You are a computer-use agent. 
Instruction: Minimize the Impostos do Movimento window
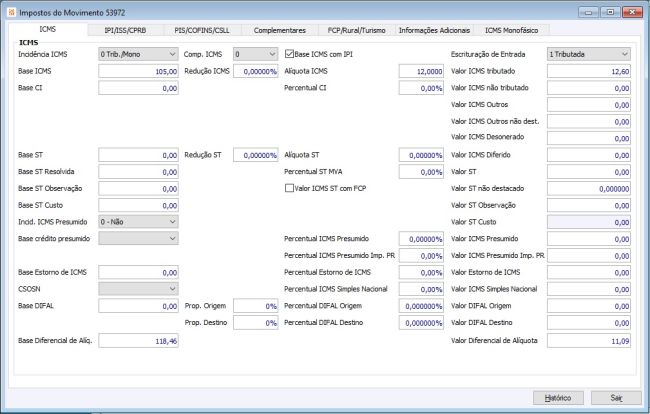(x=588, y=12)
